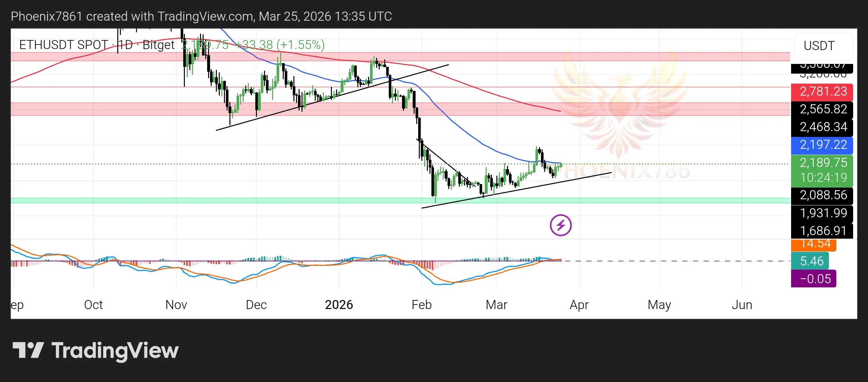Click the 2,088.56 price level label

point(821,195)
